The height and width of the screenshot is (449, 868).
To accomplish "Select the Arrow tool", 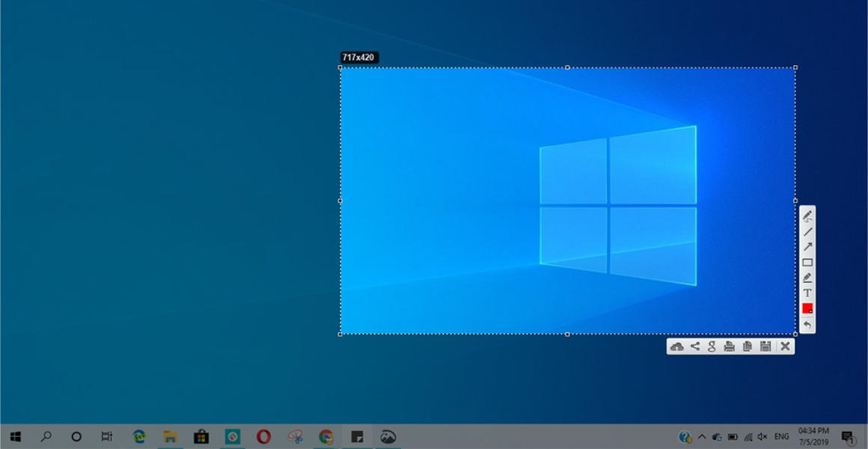I will pos(807,247).
